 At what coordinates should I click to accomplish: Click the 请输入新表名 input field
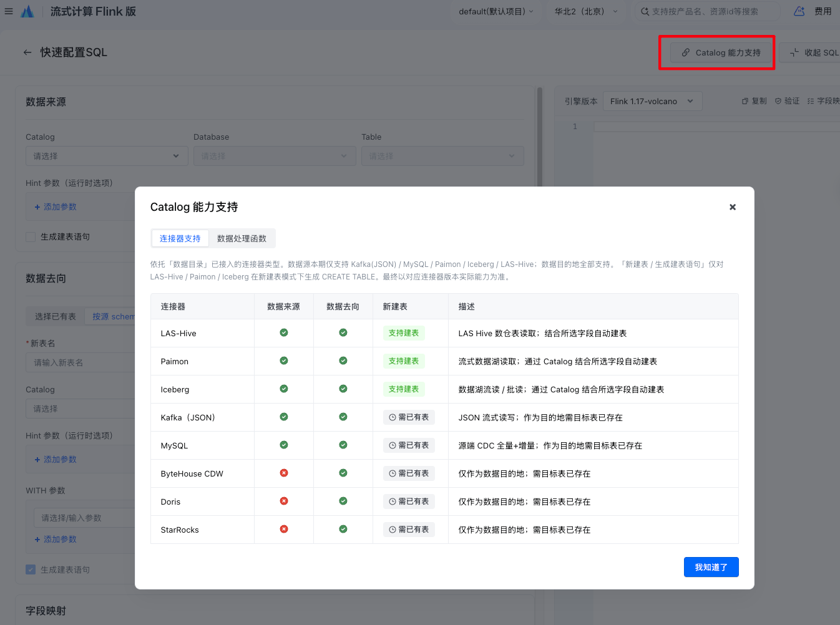(81, 362)
